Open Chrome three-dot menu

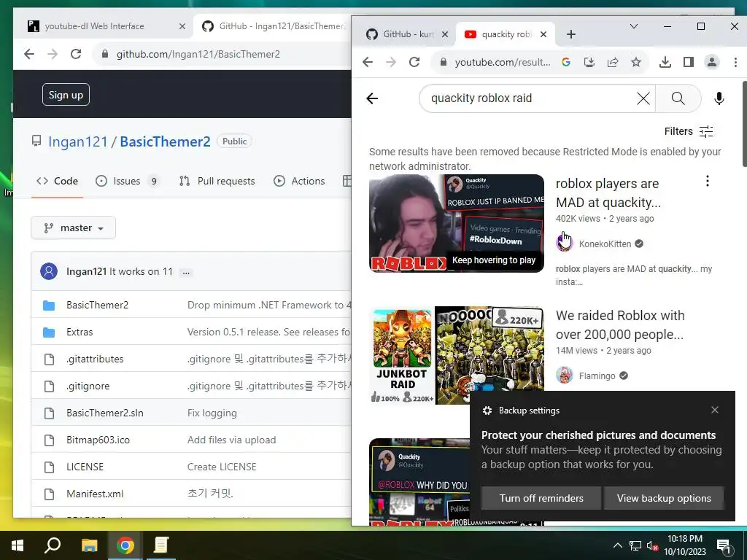735,62
